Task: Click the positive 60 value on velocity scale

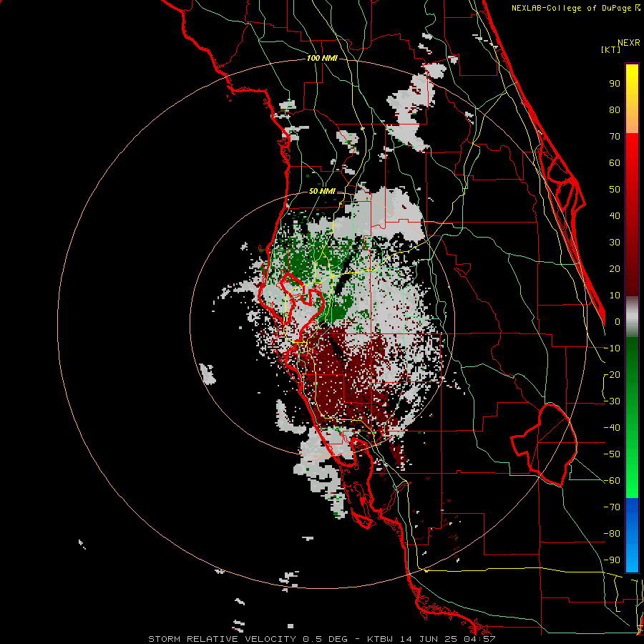Action: tap(615, 163)
